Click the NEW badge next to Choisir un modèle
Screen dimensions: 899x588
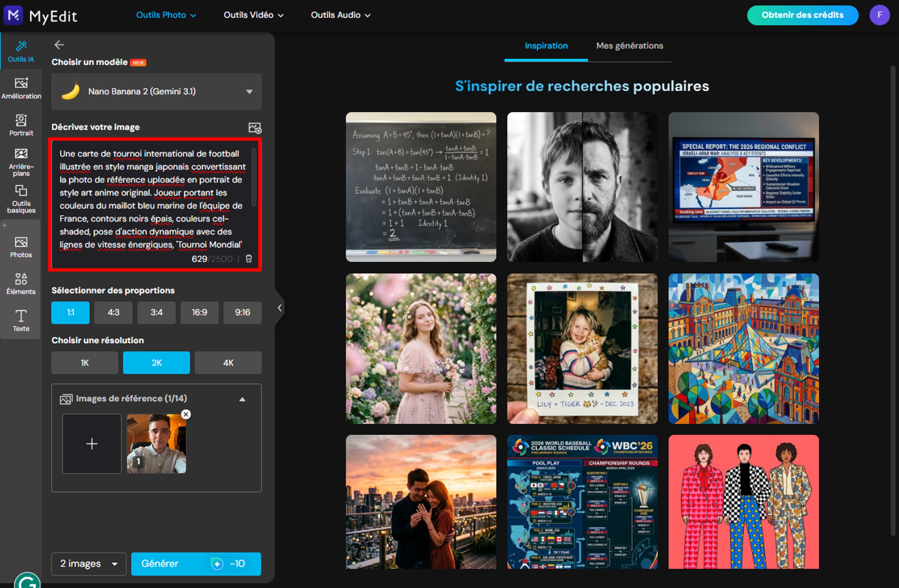pos(138,63)
